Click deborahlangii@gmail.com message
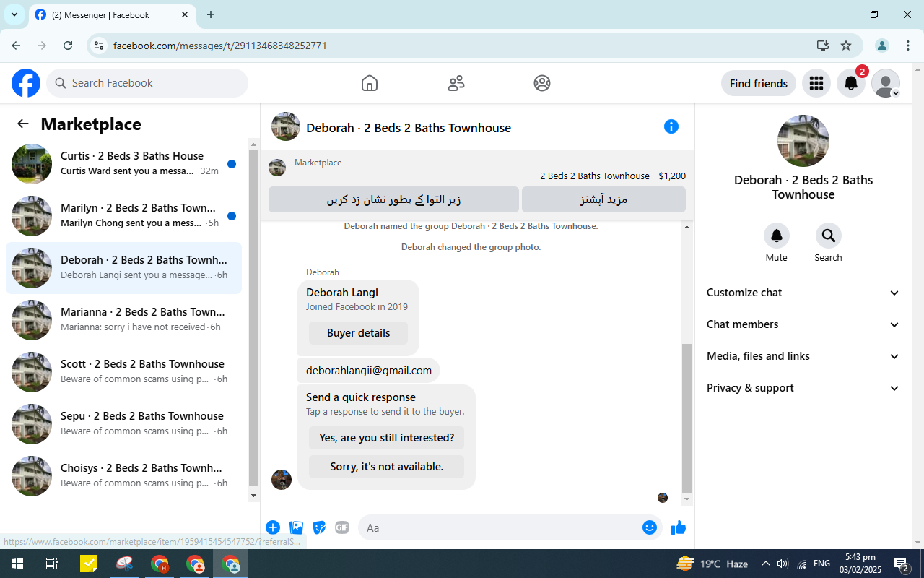Screen dimensions: 924x578 368,371
